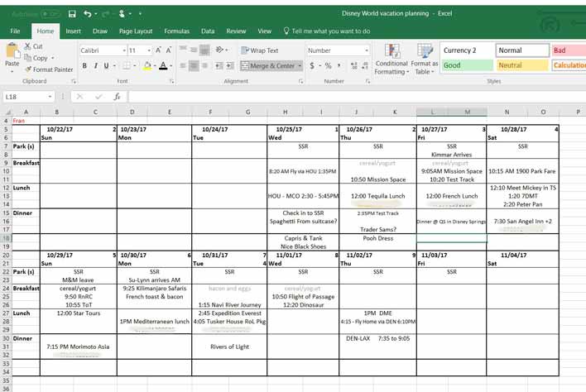The height and width of the screenshot is (392, 586).
Task: Open Conditional Formatting menu
Action: 391,59
